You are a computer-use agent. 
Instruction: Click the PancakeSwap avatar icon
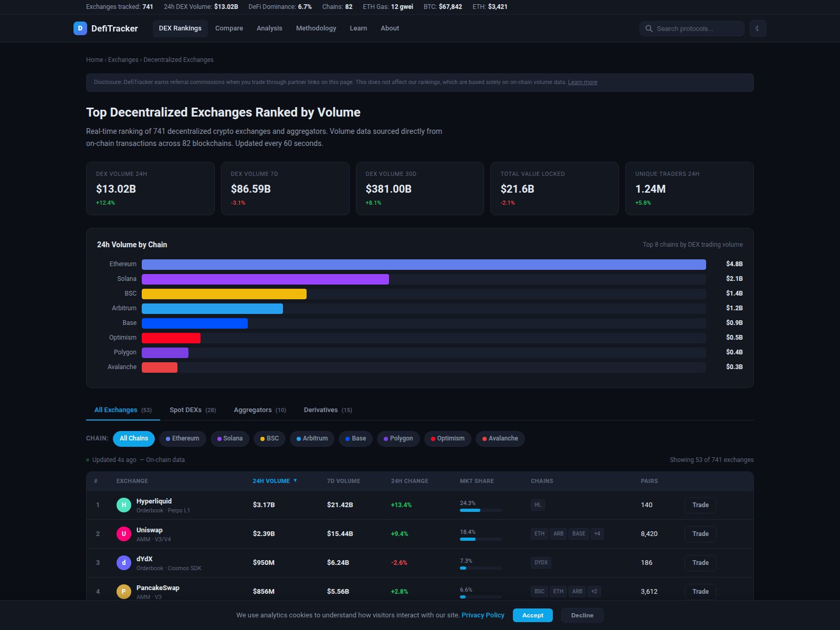click(124, 592)
